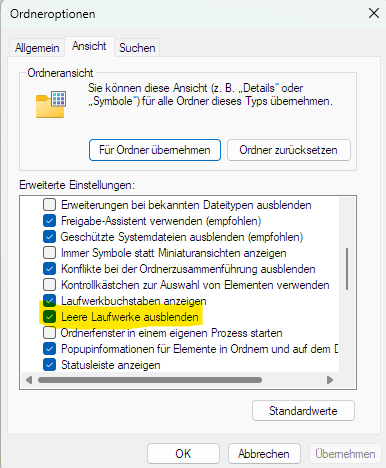Viewport: 386px width, 468px height.
Task: Open the Suchen tab
Action: pyautogui.click(x=137, y=48)
